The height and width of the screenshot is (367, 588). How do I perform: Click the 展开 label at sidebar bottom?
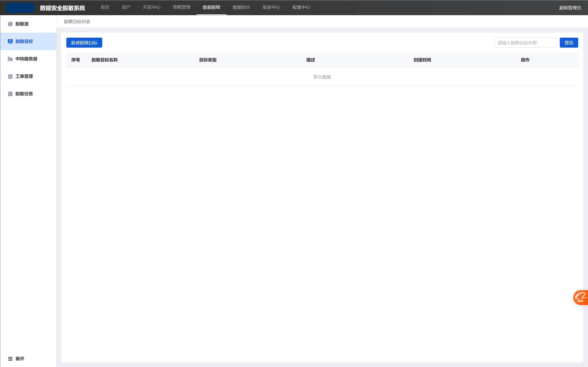20,359
